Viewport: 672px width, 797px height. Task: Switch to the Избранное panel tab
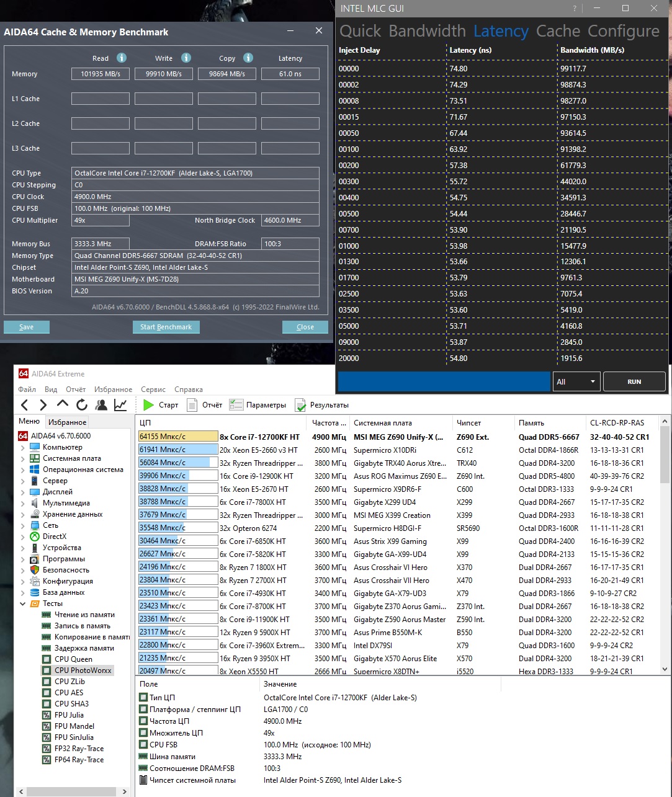(x=67, y=422)
